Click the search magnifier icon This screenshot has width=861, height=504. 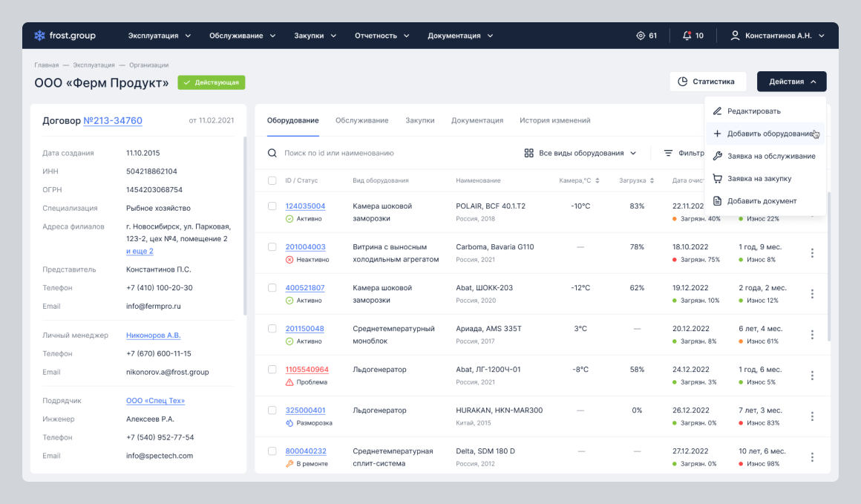(272, 153)
